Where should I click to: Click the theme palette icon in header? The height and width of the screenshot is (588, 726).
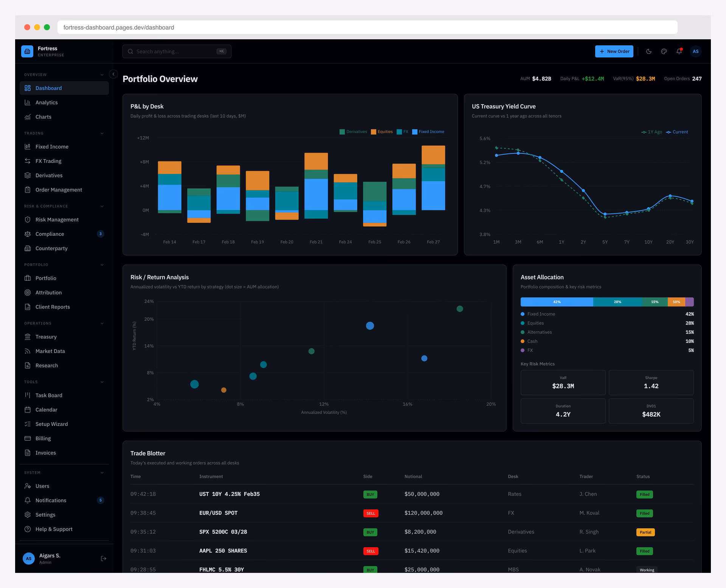coord(664,51)
